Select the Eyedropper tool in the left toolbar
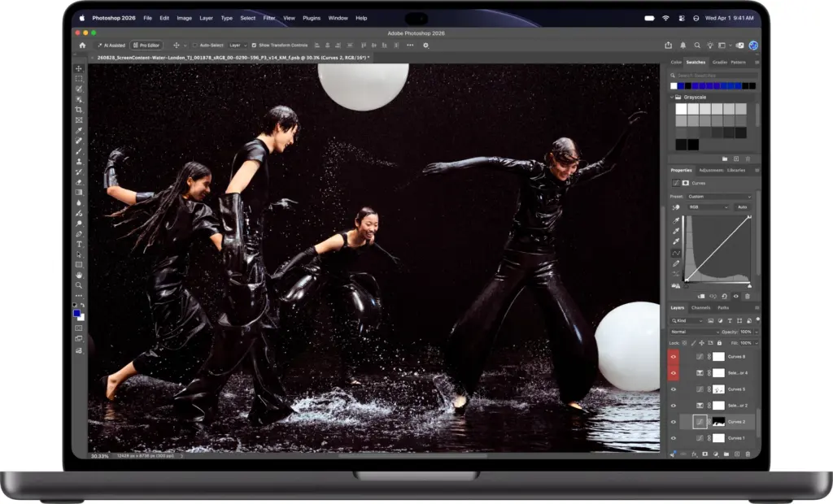 coord(79,130)
